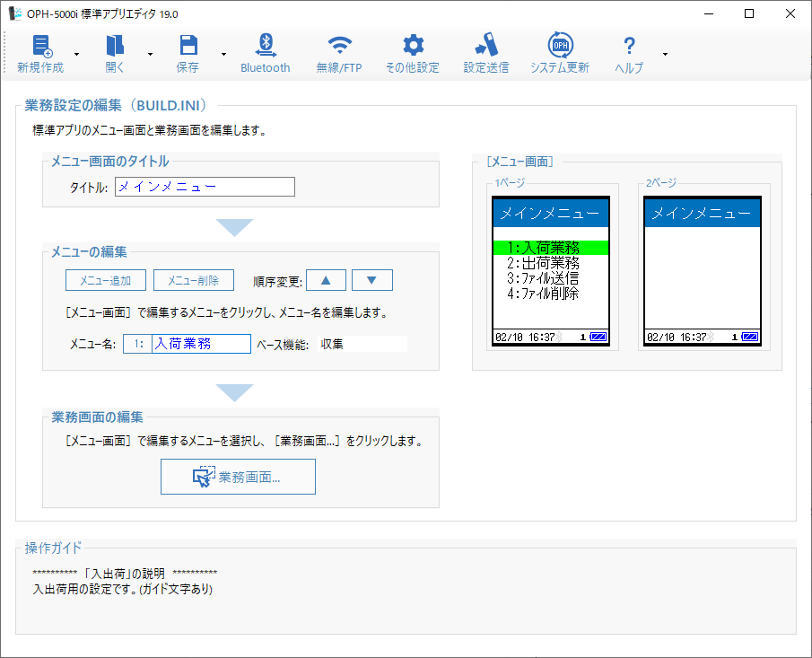
Task: Expand the ヘルプ dropdown arrow
Action: pos(665,55)
